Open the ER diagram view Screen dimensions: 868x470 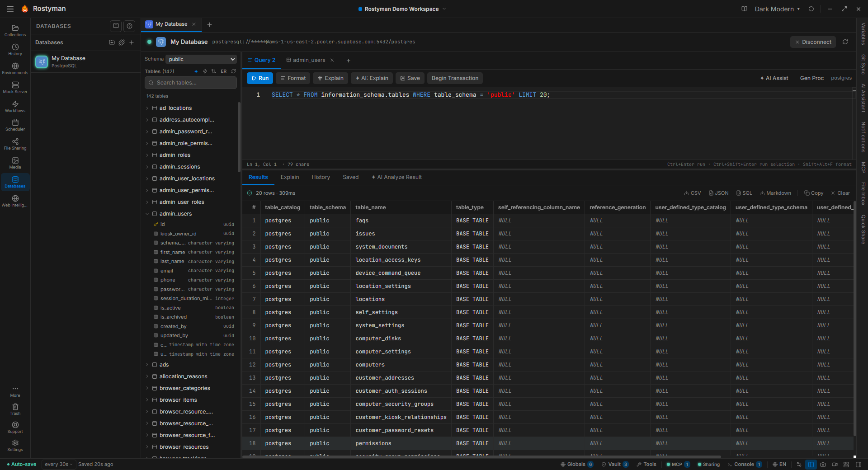pos(223,71)
